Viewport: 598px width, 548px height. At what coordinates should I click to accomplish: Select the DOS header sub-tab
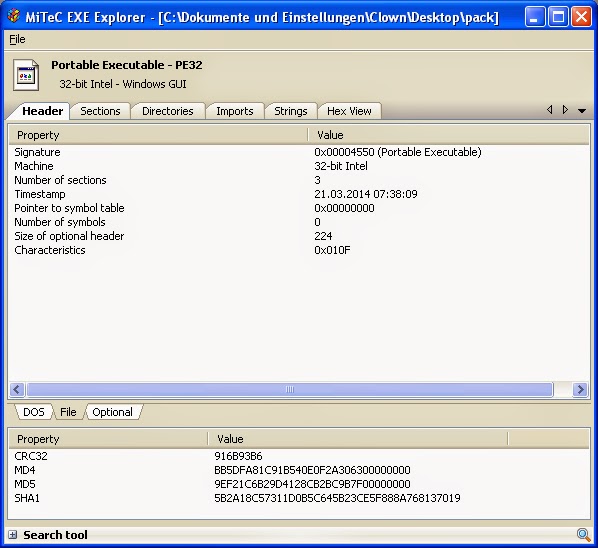(x=34, y=412)
